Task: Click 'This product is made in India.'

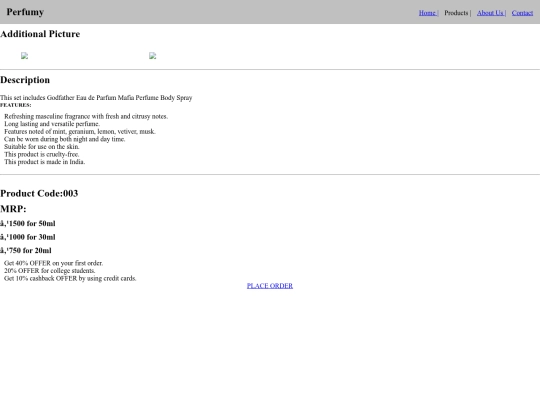Action: coord(44,162)
